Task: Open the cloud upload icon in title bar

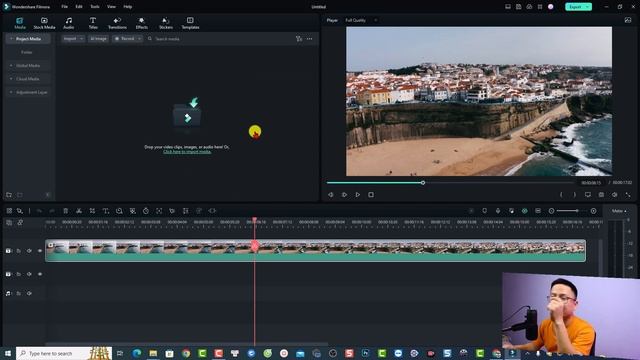Action: (529, 7)
